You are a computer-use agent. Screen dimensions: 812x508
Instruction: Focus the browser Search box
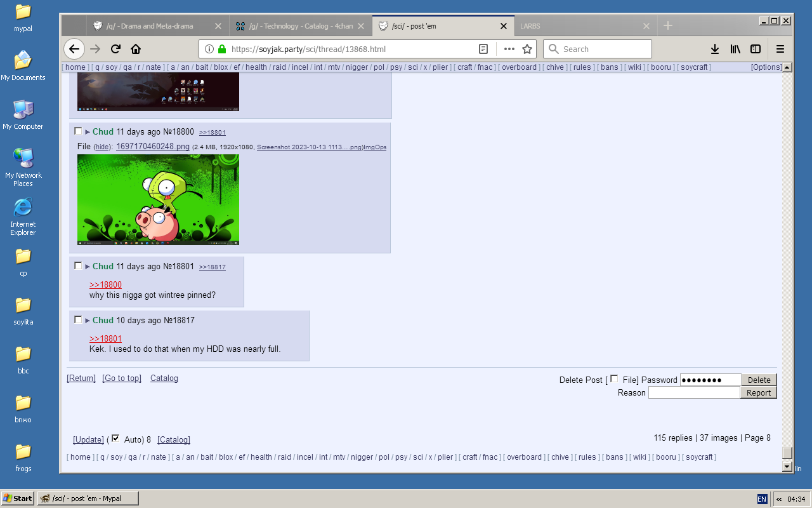598,49
